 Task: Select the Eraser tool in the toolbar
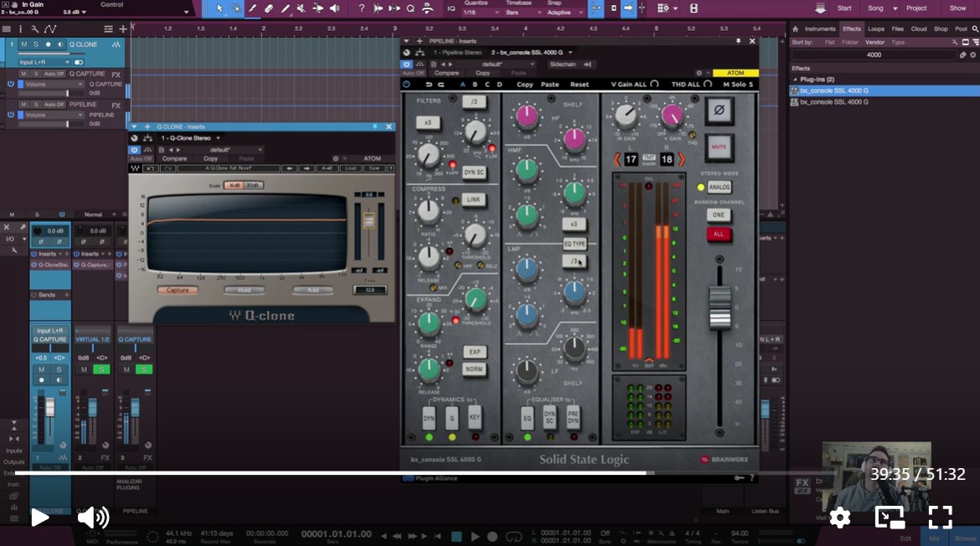[269, 8]
